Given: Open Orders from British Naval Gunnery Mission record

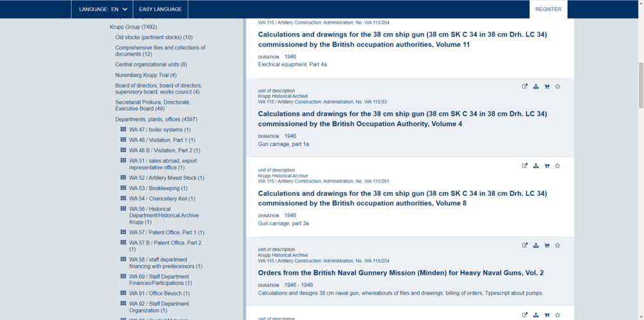Looking at the screenshot, I should [401, 273].
